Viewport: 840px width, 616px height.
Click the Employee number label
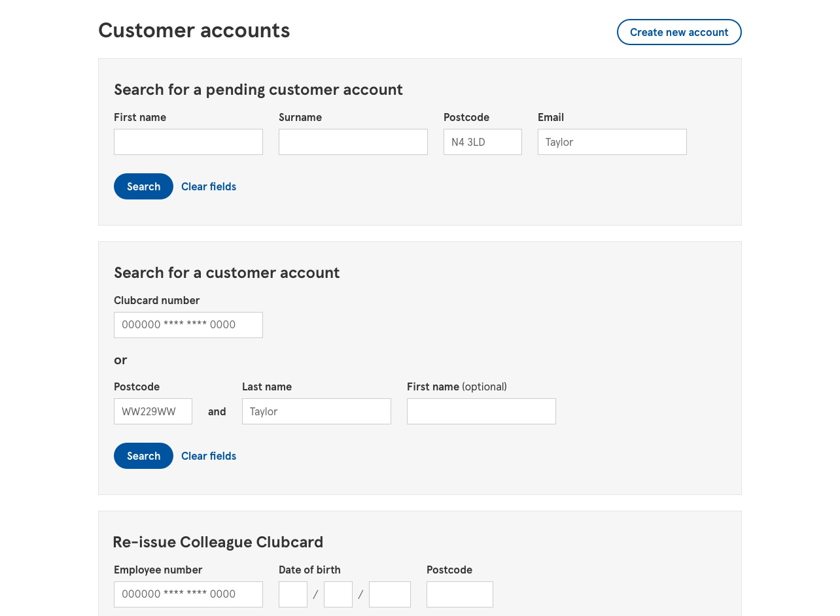click(x=158, y=570)
